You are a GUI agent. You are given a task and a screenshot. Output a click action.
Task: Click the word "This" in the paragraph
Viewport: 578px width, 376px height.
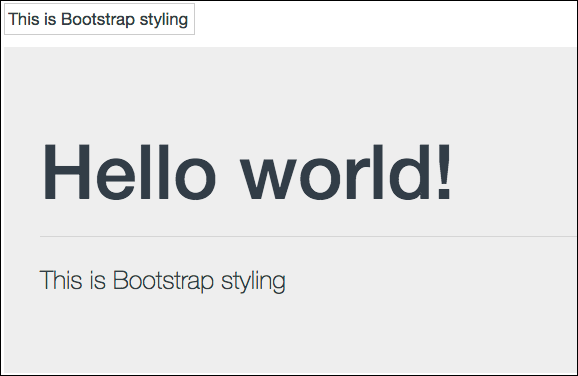click(x=61, y=280)
